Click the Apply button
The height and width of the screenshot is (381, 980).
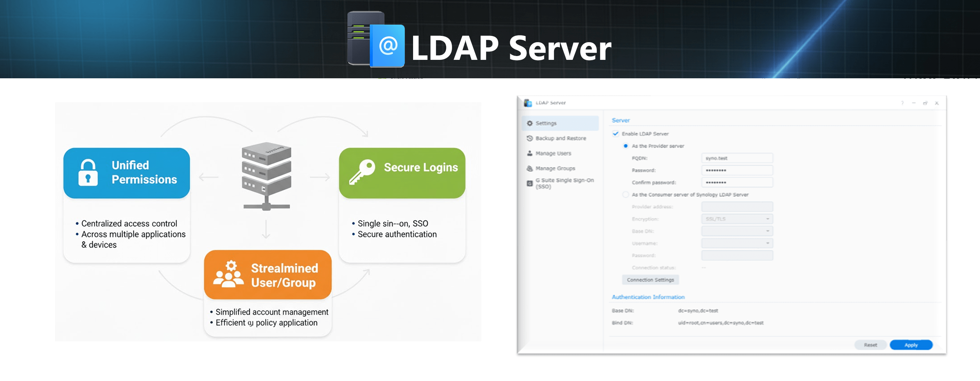[911, 345]
